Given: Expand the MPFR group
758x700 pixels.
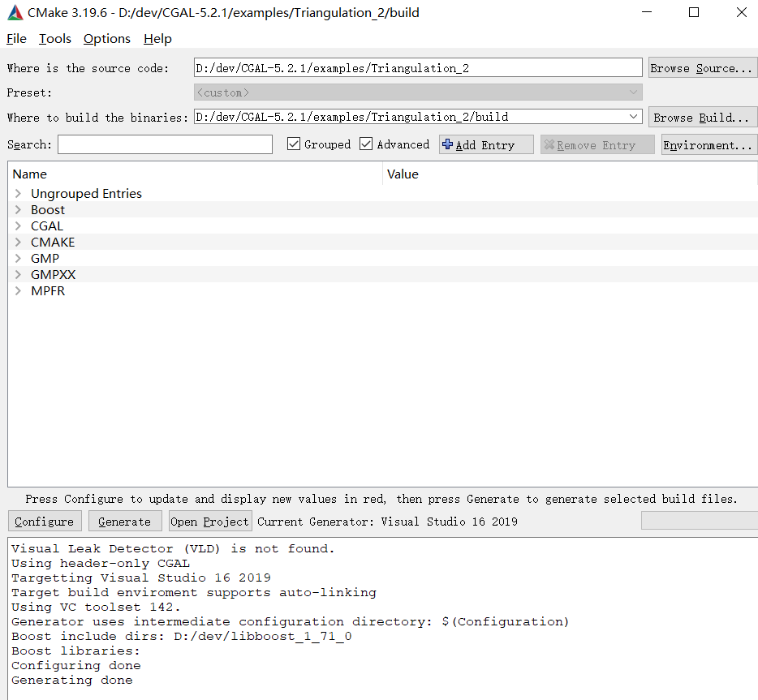Looking at the screenshot, I should (18, 290).
